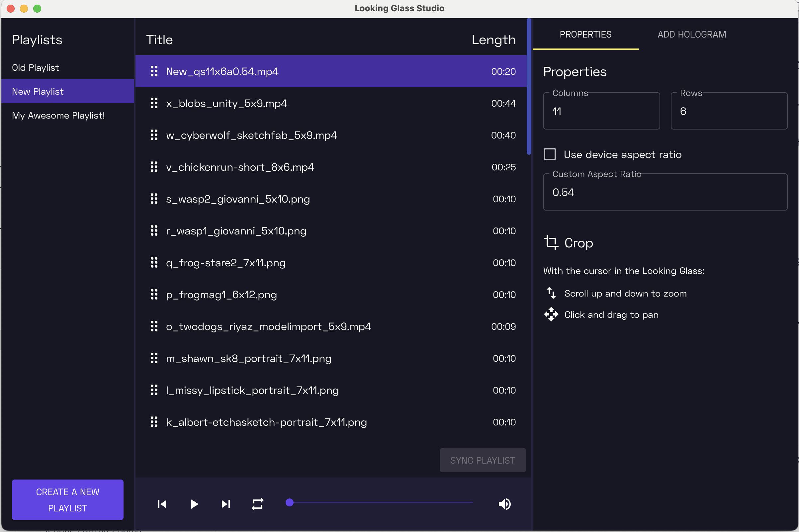This screenshot has width=799, height=532.
Task: Click the skip to next track icon
Action: click(x=225, y=504)
